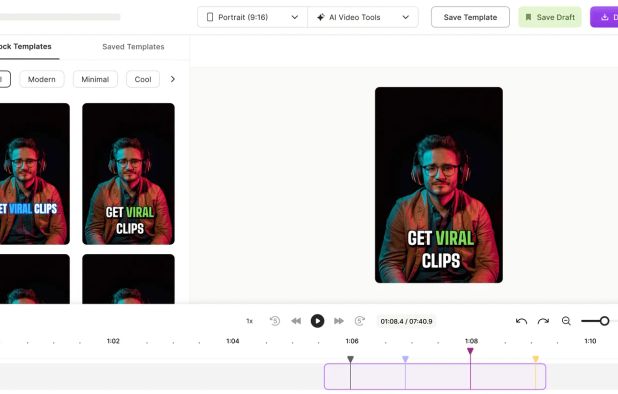This screenshot has height=394, width=618.
Task: Zoom out the timeline
Action: 566,321
